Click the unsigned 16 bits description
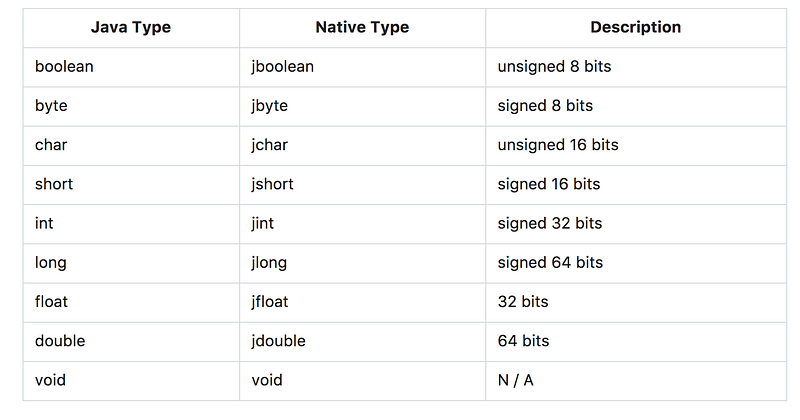800x420 pixels. coord(558,145)
